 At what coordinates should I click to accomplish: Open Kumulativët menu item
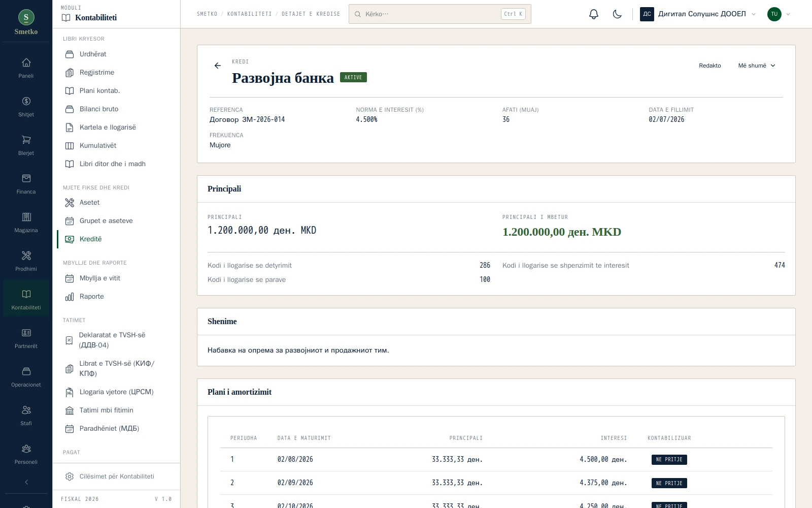click(x=116, y=146)
